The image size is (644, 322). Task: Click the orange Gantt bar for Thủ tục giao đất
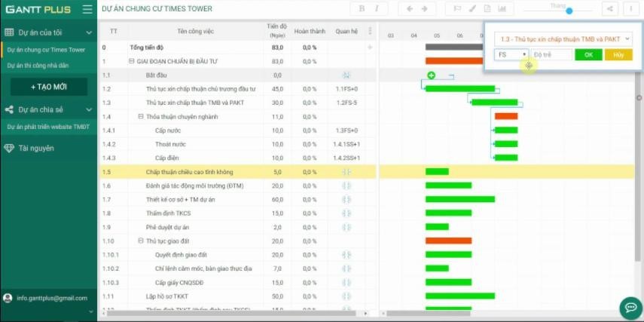[x=448, y=241]
